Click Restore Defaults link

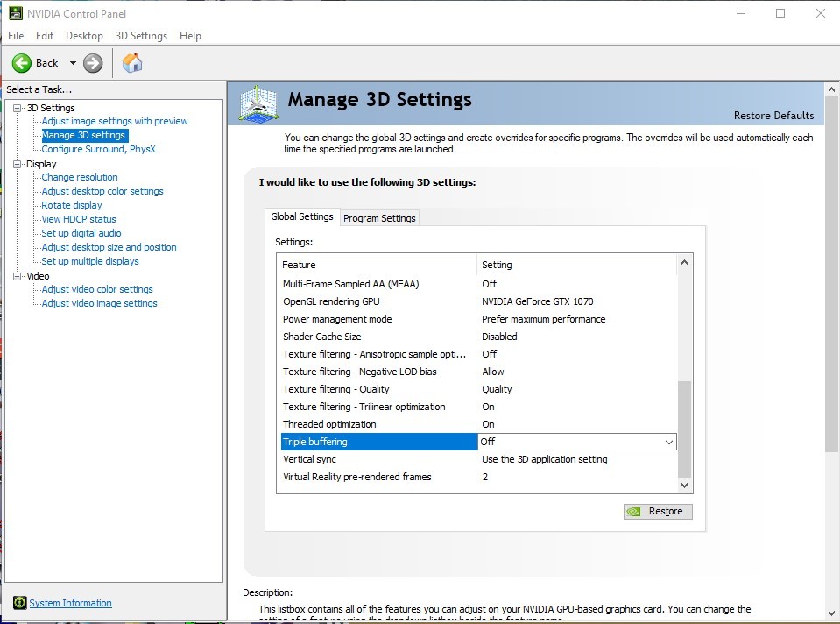(773, 116)
